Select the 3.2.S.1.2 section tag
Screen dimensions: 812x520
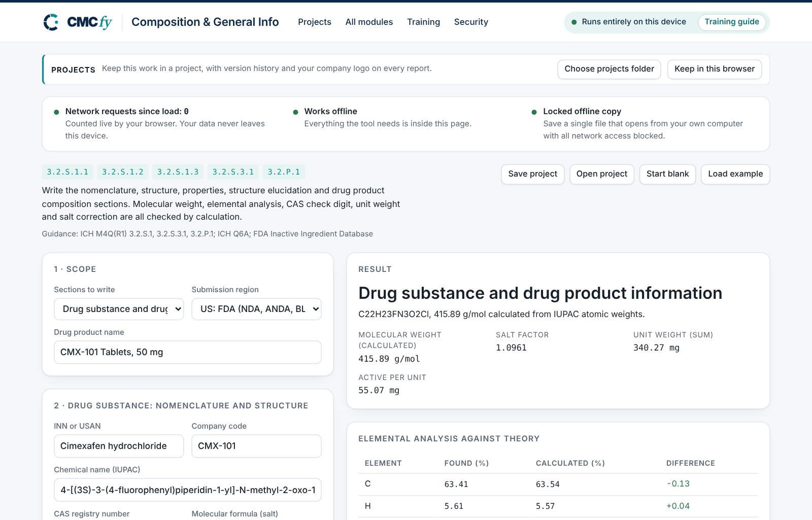[x=123, y=172]
